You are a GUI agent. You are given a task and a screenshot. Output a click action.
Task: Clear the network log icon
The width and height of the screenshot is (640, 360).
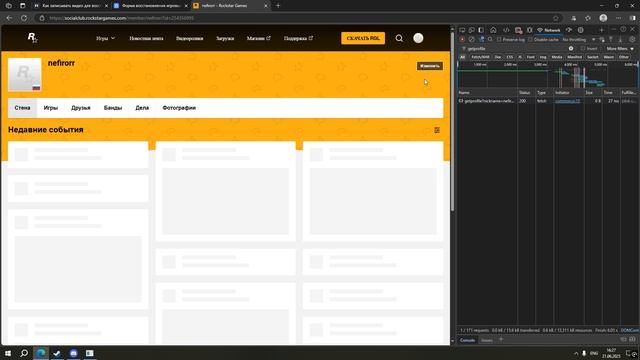pos(471,40)
